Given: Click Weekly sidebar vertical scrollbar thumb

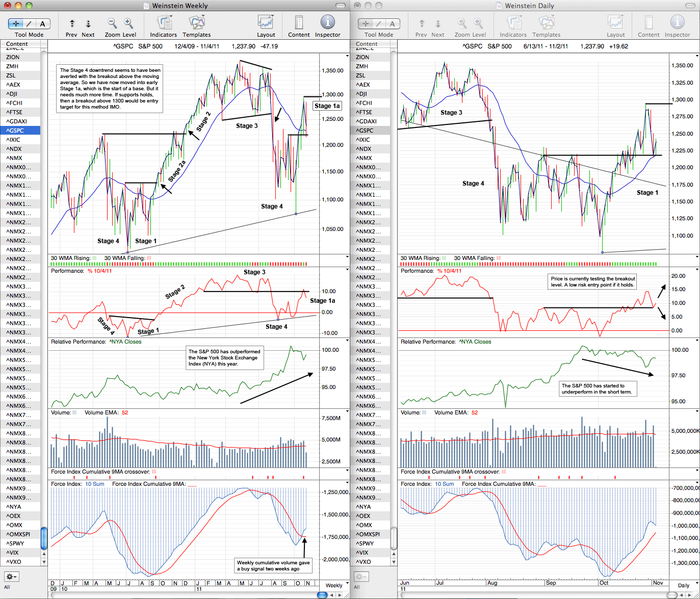Looking at the screenshot, I should 44,538.
